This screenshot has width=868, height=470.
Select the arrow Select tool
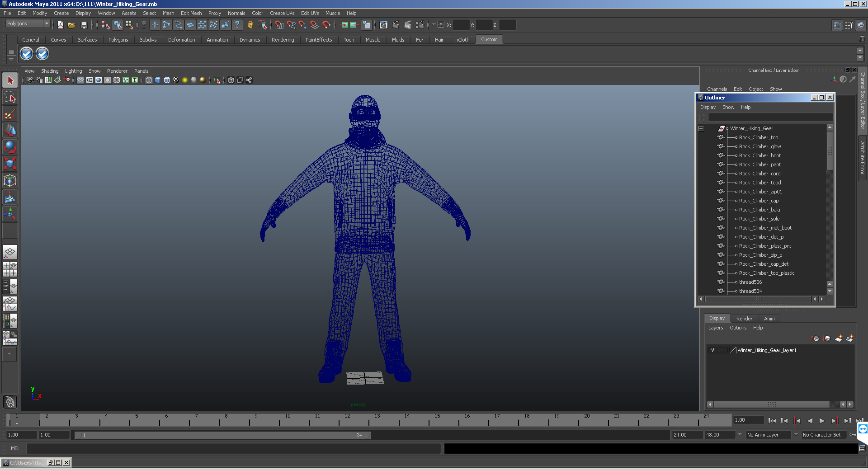click(10, 80)
